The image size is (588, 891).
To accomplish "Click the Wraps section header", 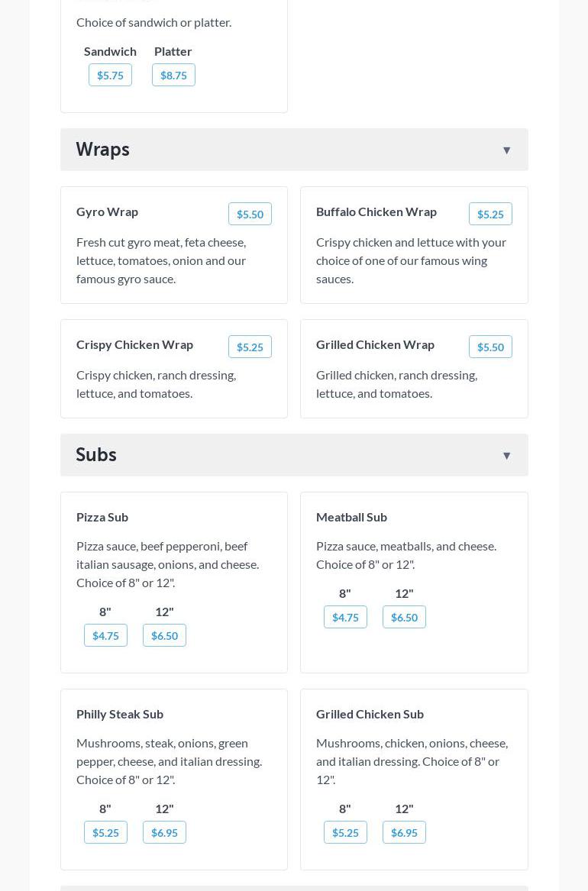I will (102, 150).
